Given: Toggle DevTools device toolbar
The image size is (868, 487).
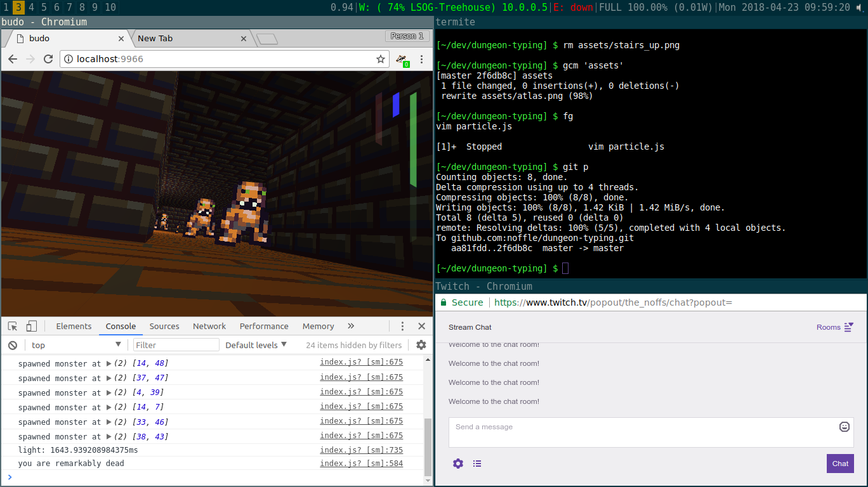Looking at the screenshot, I should tap(31, 327).
